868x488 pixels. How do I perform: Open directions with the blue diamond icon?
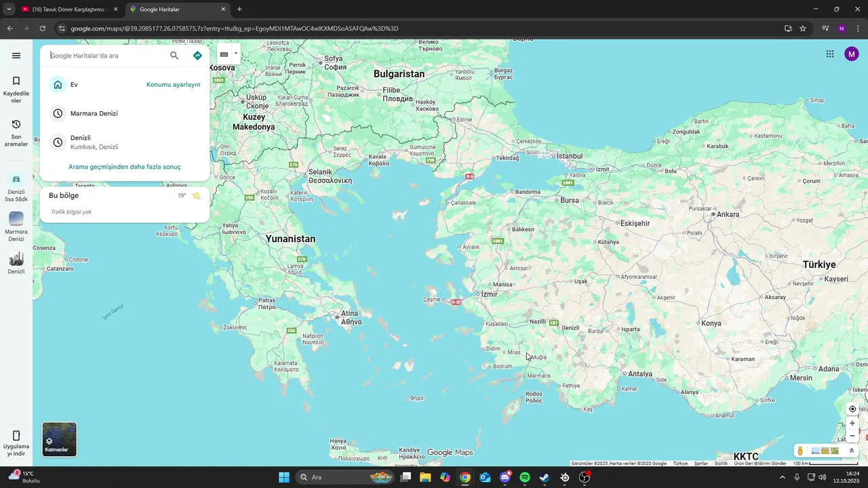tap(197, 56)
